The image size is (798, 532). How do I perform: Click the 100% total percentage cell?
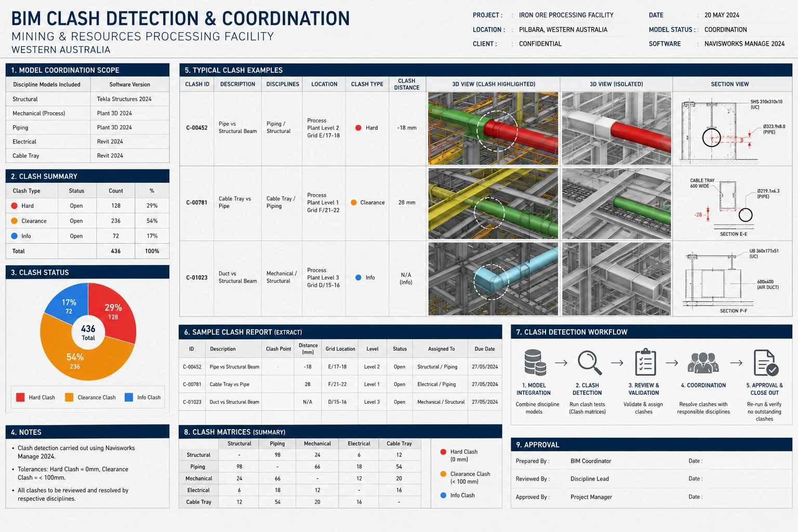point(152,251)
